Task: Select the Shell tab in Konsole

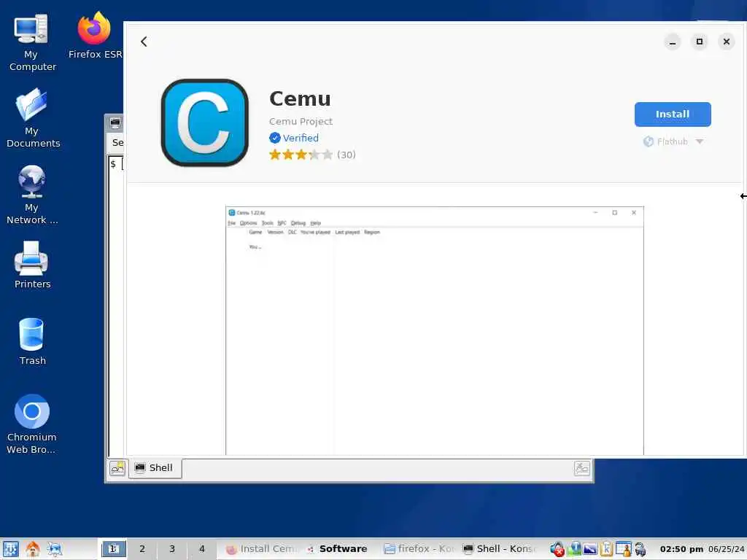Action: pyautogui.click(x=155, y=468)
